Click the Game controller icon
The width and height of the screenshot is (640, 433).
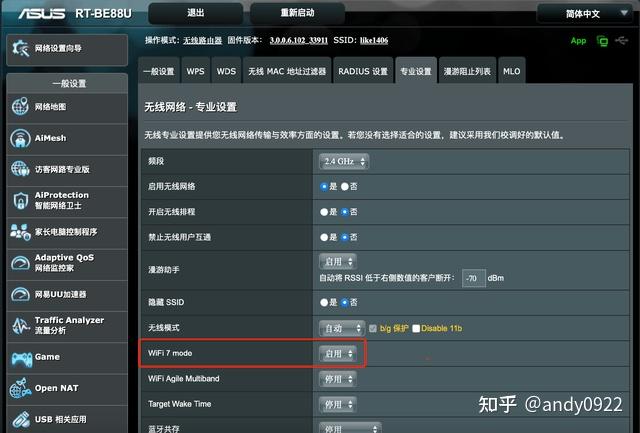coord(21,358)
